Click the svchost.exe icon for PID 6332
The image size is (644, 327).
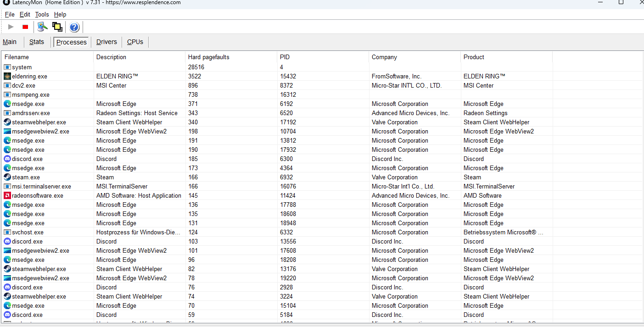[x=7, y=232]
